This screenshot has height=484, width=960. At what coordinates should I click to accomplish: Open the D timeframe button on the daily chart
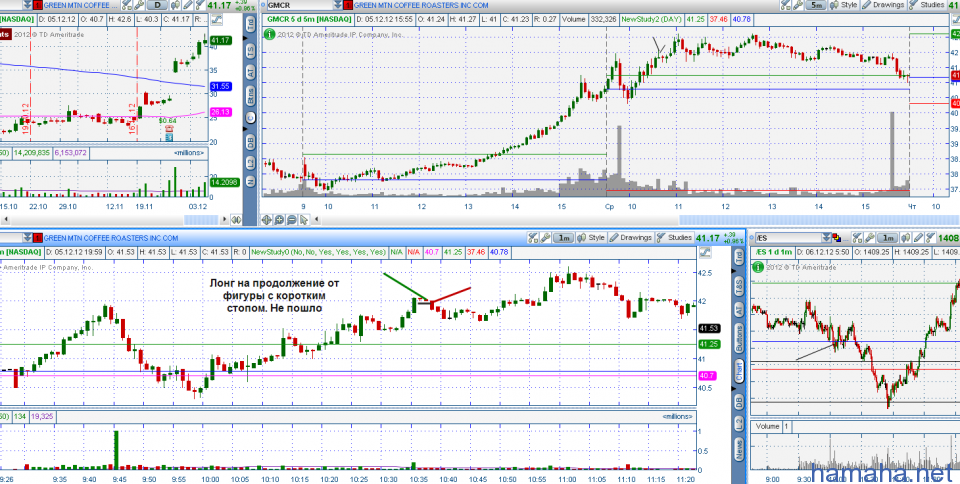tap(157, 5)
